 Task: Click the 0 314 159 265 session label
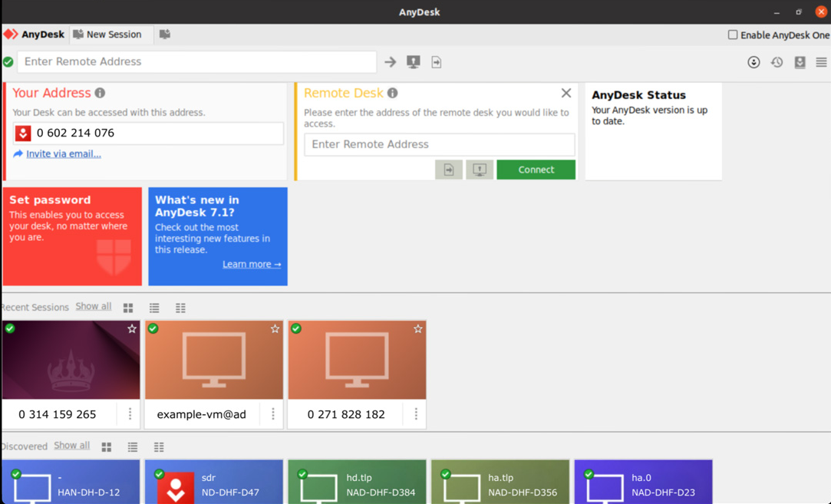click(58, 414)
